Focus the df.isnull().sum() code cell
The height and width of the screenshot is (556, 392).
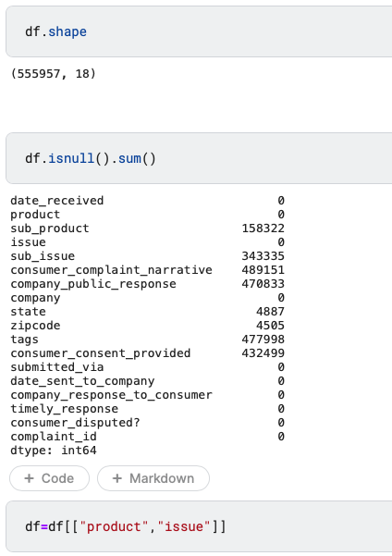(x=199, y=158)
